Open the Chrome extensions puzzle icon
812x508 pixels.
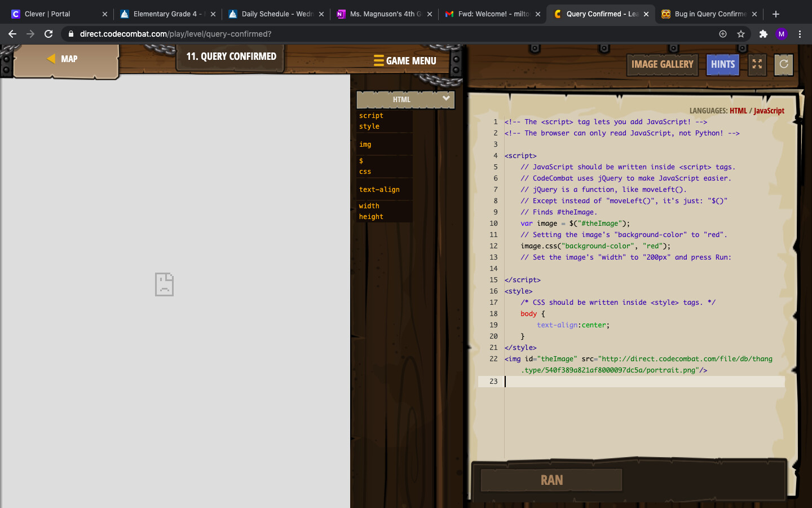[x=764, y=34]
